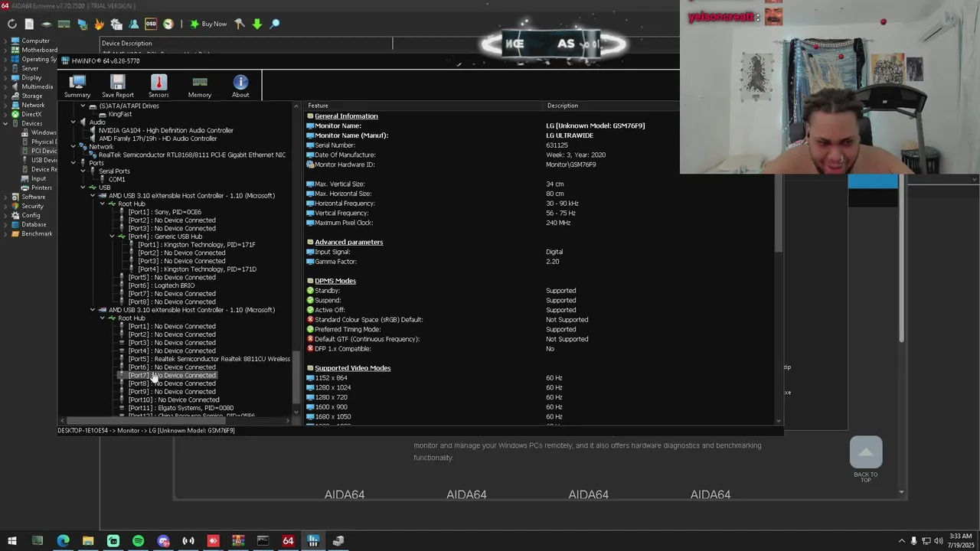Click the AIDA64 Report page icon
The image size is (980, 551).
coord(29,24)
